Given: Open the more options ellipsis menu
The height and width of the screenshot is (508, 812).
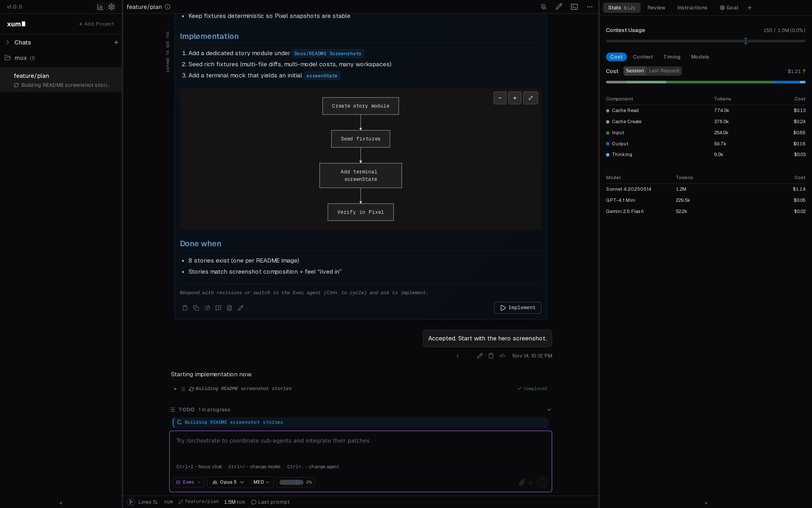Looking at the screenshot, I should click(590, 7).
